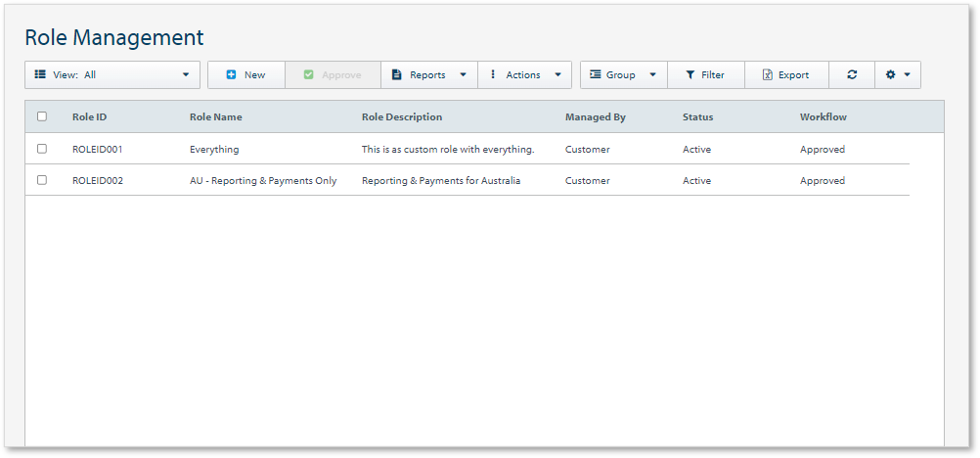The width and height of the screenshot is (980, 458).
Task: Sort by the Status column header
Action: [697, 117]
